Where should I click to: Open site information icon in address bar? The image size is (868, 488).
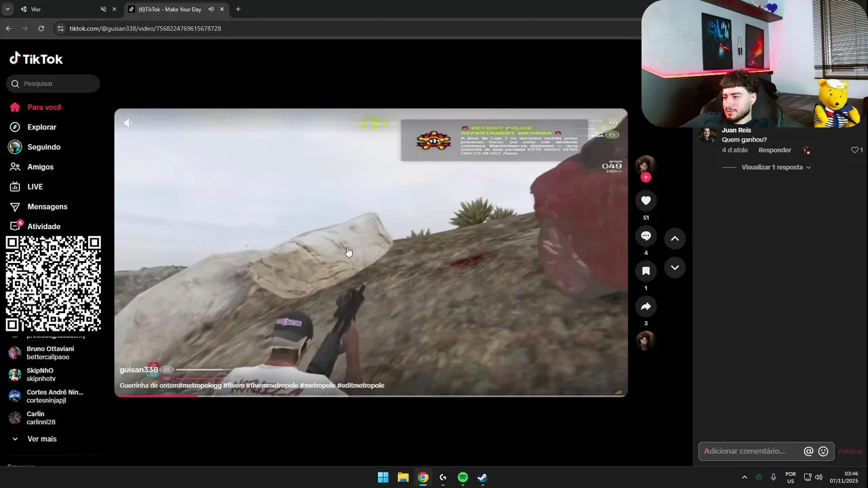[60, 28]
